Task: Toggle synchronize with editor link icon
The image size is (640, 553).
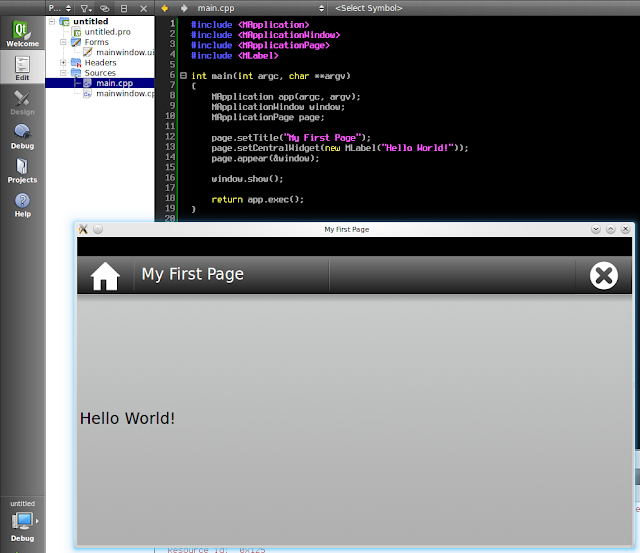Action: pyautogui.click(x=105, y=8)
